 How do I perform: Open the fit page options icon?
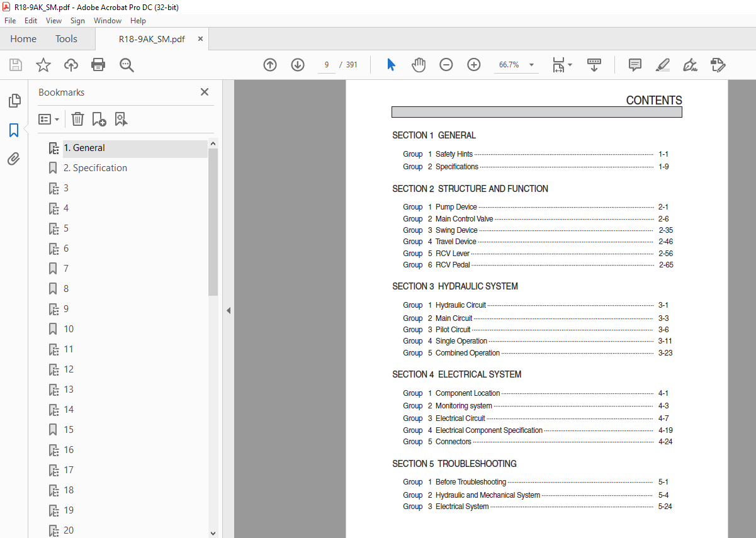561,65
